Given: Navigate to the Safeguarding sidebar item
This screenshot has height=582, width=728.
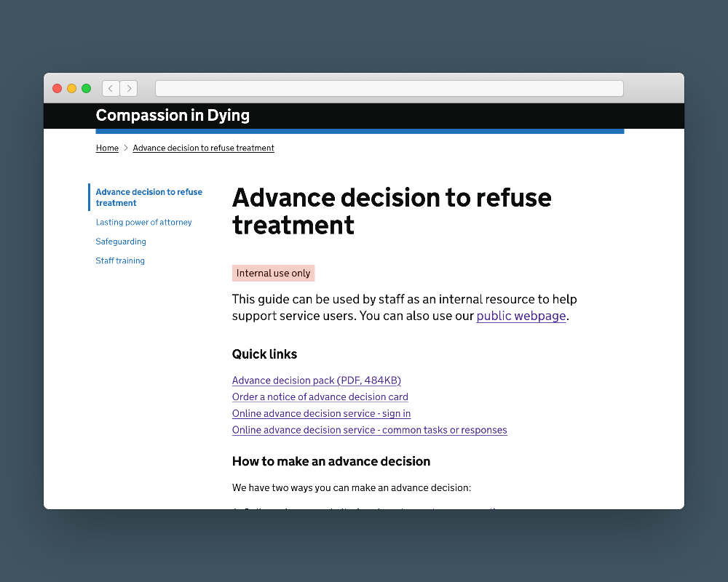Looking at the screenshot, I should 121,242.
